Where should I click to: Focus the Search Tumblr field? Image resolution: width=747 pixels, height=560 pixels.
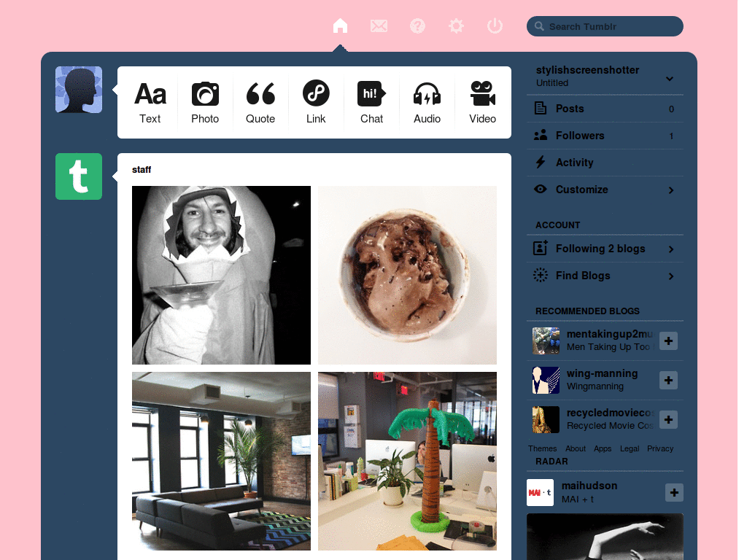pyautogui.click(x=605, y=26)
